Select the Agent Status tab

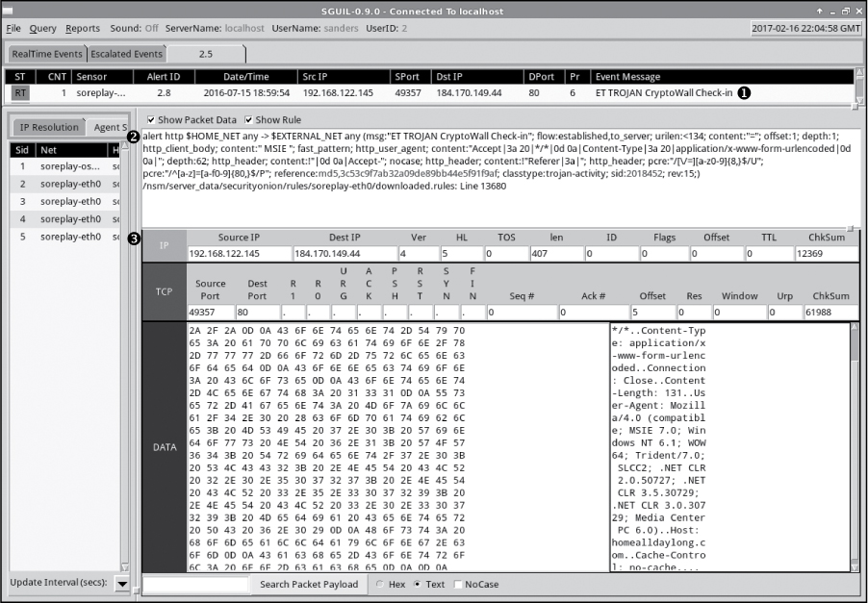109,127
